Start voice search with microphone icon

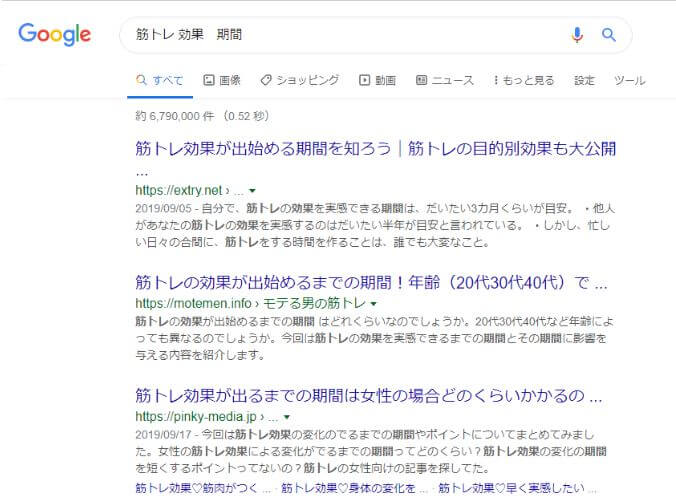click(x=577, y=35)
